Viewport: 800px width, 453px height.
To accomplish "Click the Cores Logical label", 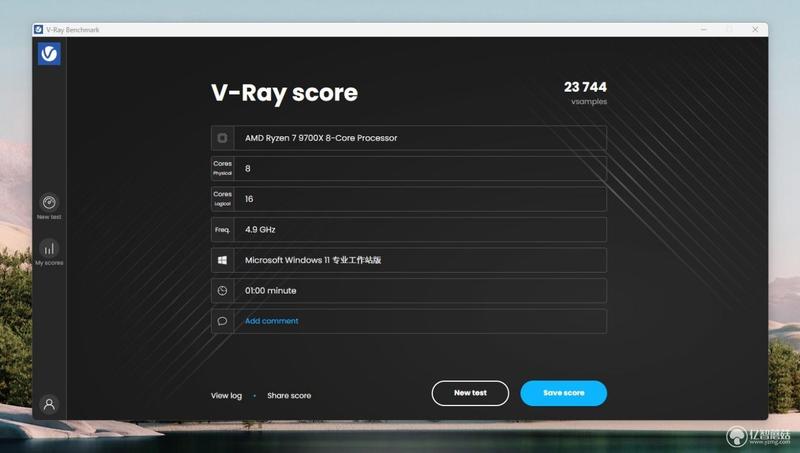I will (222, 199).
